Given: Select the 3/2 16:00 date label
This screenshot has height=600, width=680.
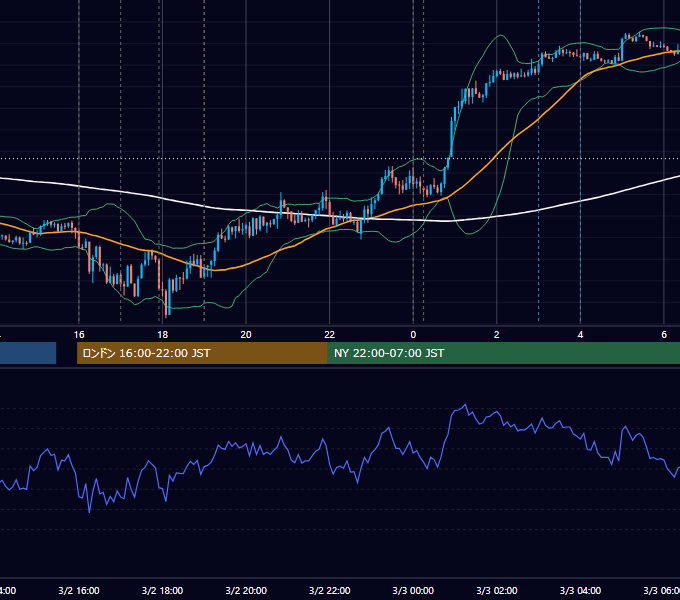Looking at the screenshot, I should pos(79,590).
